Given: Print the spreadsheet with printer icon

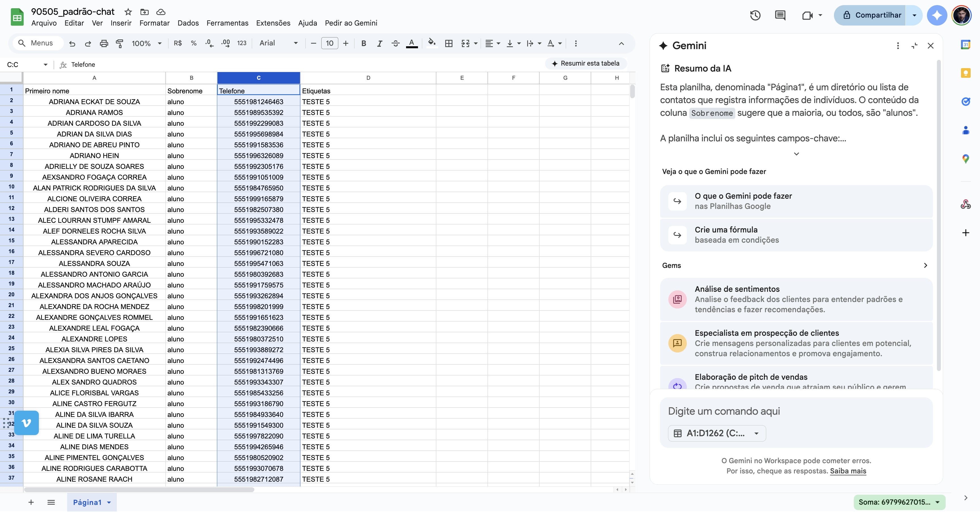Looking at the screenshot, I should [104, 43].
